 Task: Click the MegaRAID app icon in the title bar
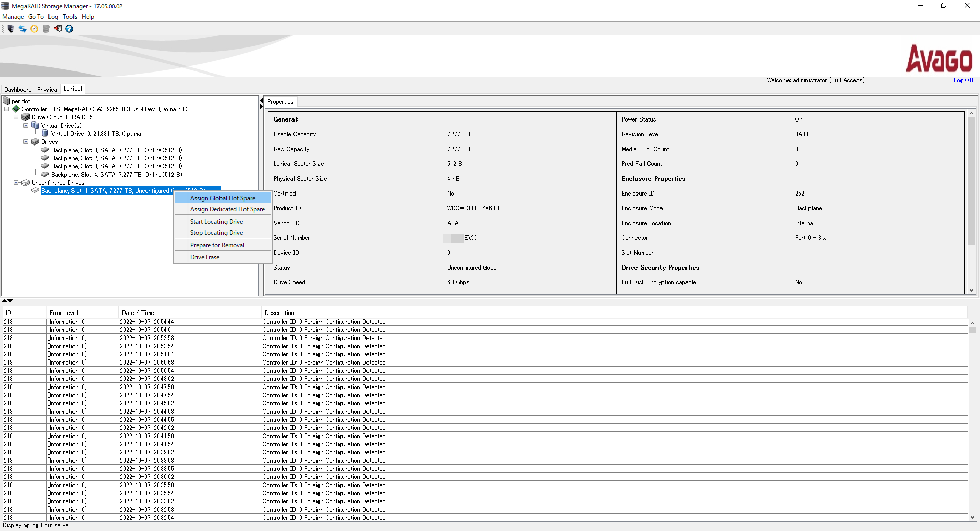[5, 6]
